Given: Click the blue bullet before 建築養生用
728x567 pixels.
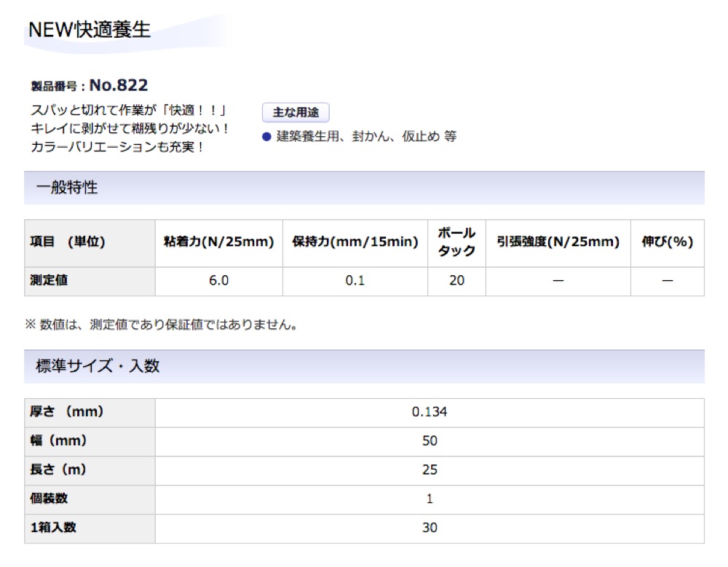Looking at the screenshot, I should pyautogui.click(x=266, y=137).
